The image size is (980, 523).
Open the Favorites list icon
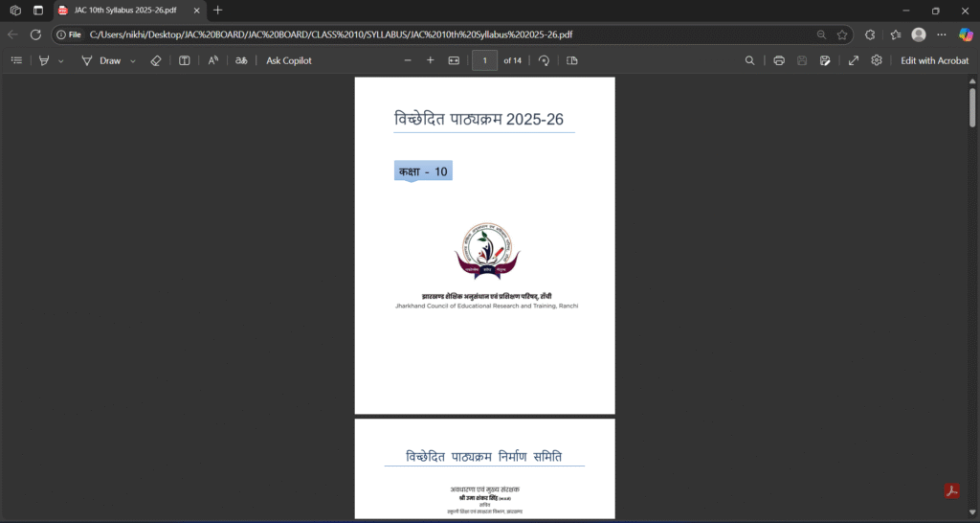point(895,34)
